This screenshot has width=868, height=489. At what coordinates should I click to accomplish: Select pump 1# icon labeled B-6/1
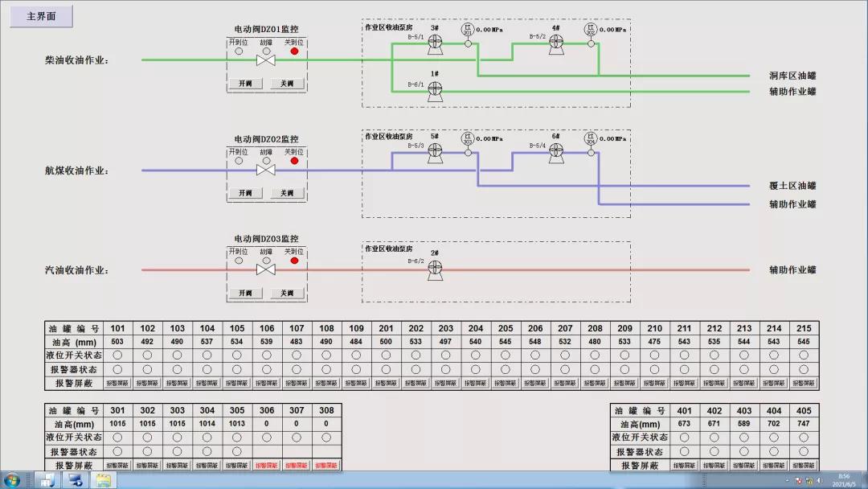coord(435,91)
